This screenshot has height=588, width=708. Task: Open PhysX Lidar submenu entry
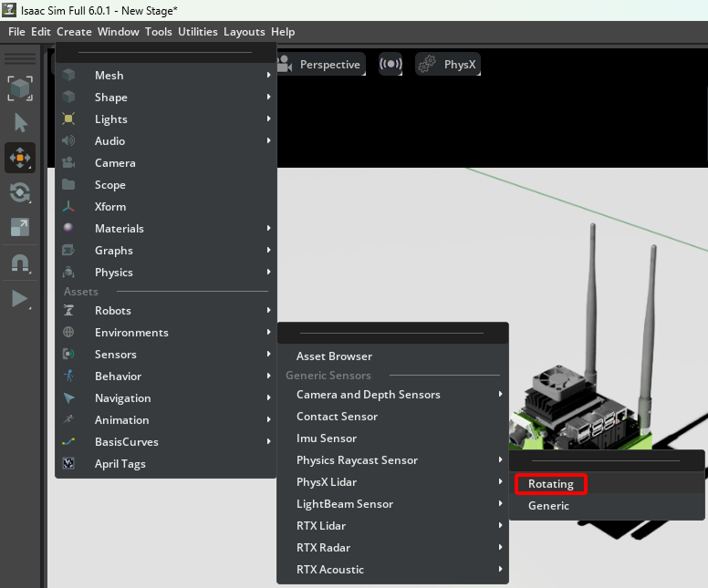(392, 481)
